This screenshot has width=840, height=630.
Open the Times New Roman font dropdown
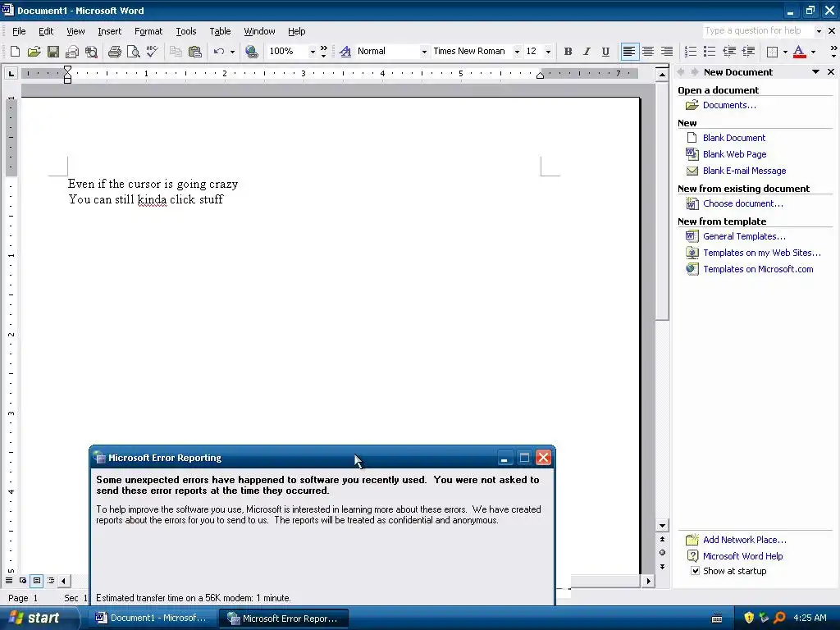[x=517, y=52]
